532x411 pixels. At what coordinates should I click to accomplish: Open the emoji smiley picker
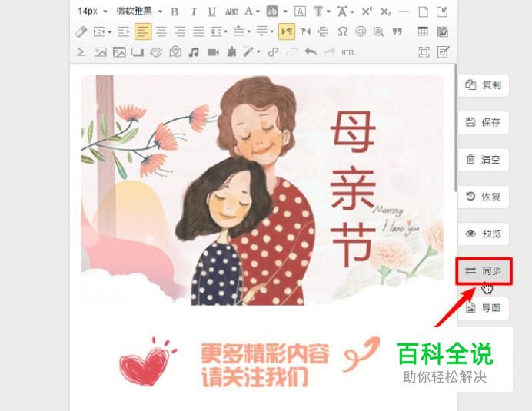(x=361, y=31)
